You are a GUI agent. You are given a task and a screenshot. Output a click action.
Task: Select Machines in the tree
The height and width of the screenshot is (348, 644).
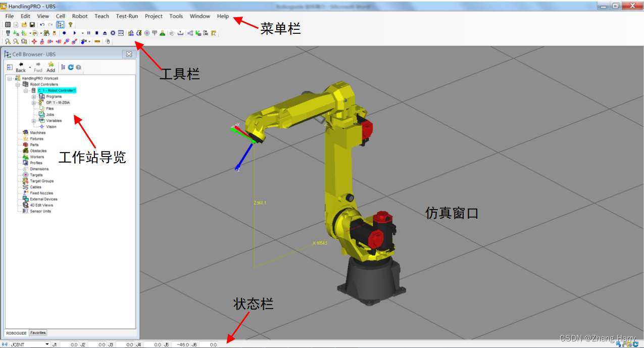(x=37, y=133)
